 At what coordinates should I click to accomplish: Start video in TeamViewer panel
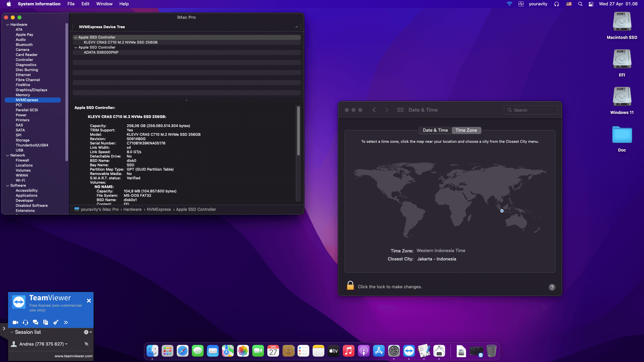[15, 322]
